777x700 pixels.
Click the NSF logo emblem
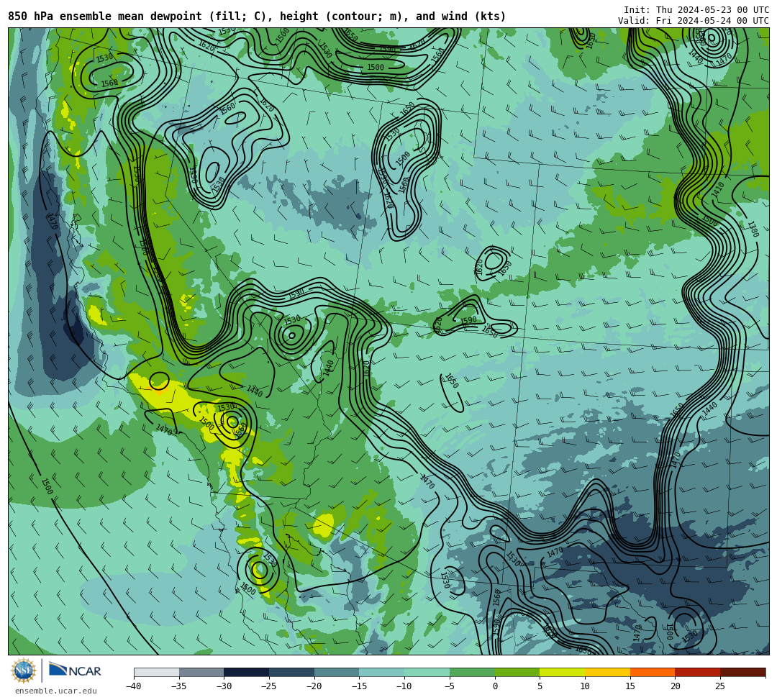tap(23, 671)
